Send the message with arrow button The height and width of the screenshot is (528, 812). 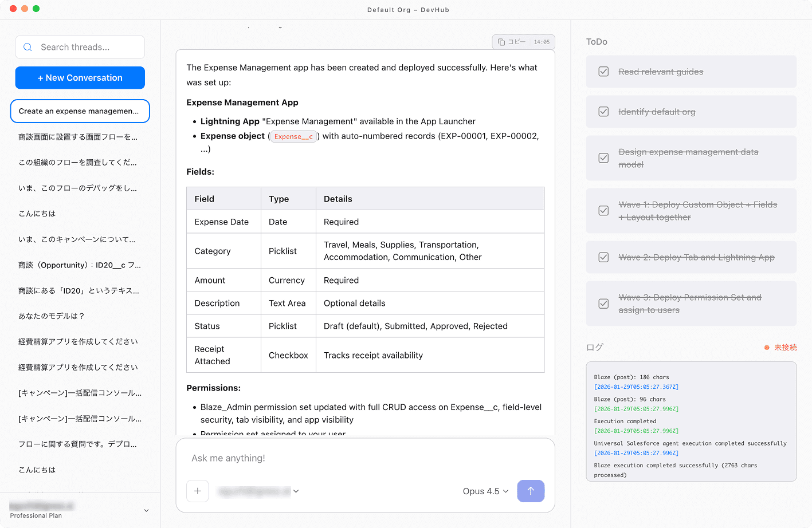click(x=531, y=491)
